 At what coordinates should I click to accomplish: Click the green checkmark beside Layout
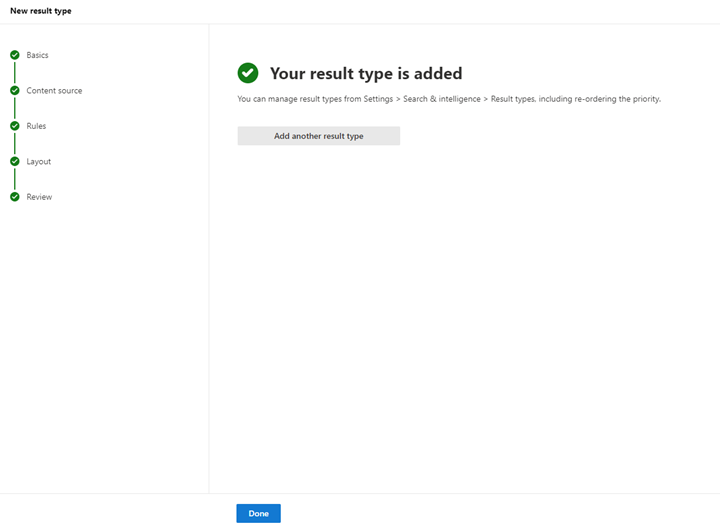point(15,161)
